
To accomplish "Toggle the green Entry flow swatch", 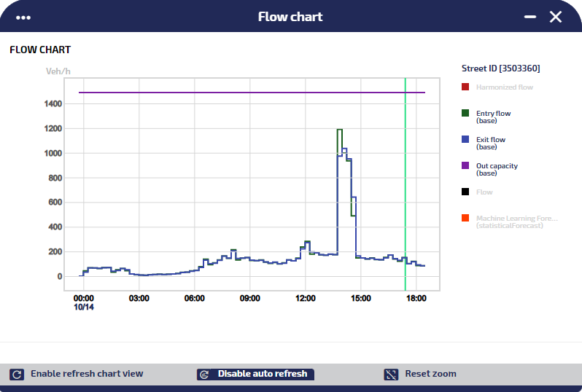I will point(465,113).
